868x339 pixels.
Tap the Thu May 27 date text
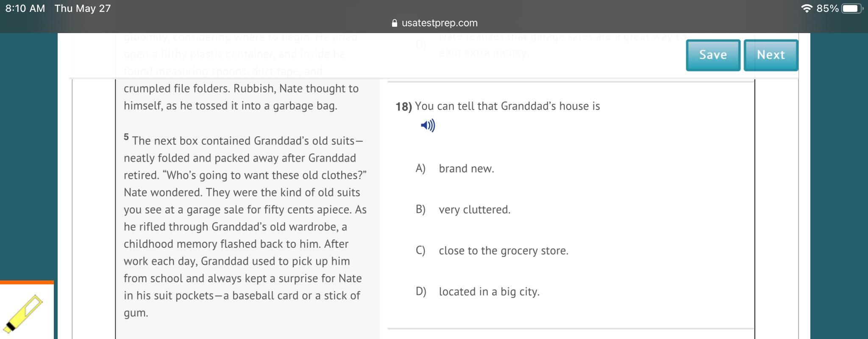click(x=83, y=8)
